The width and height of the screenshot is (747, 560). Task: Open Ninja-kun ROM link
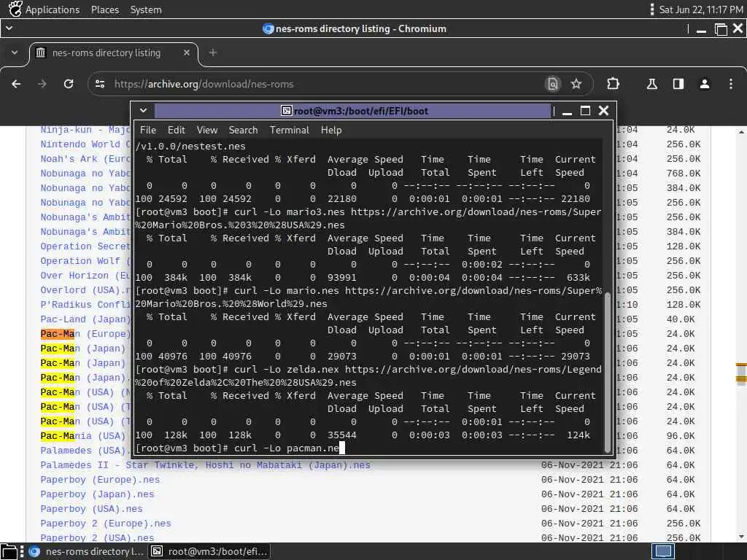point(85,130)
